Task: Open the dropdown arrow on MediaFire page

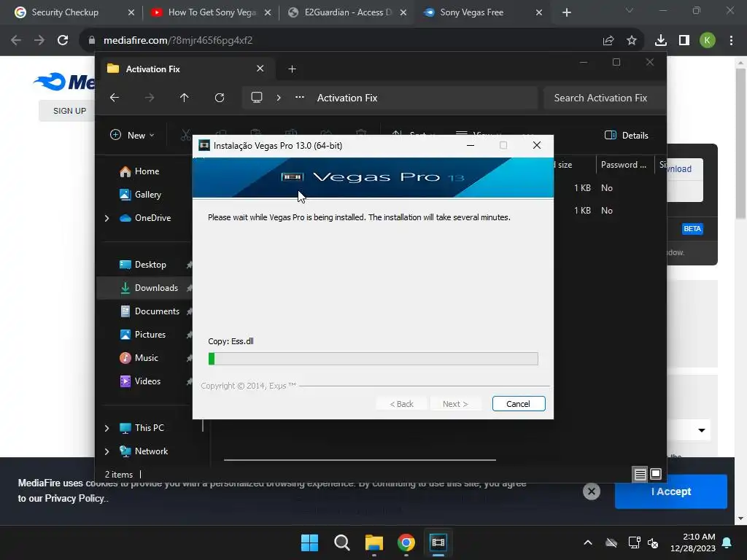Action: [x=702, y=430]
